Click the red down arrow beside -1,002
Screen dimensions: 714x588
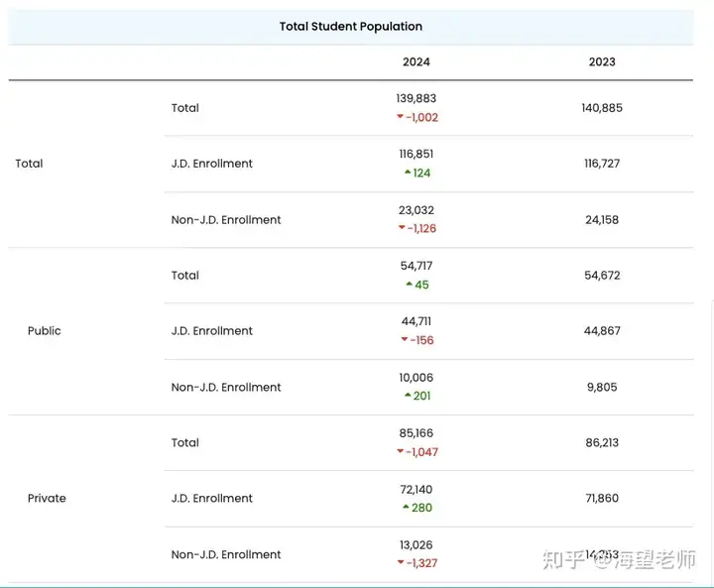pyautogui.click(x=400, y=117)
